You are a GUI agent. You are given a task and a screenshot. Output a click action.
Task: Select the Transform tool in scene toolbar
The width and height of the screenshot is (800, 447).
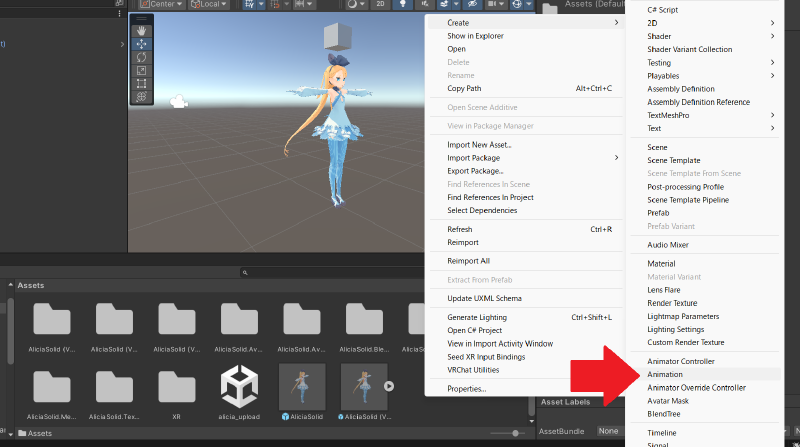[x=141, y=96]
